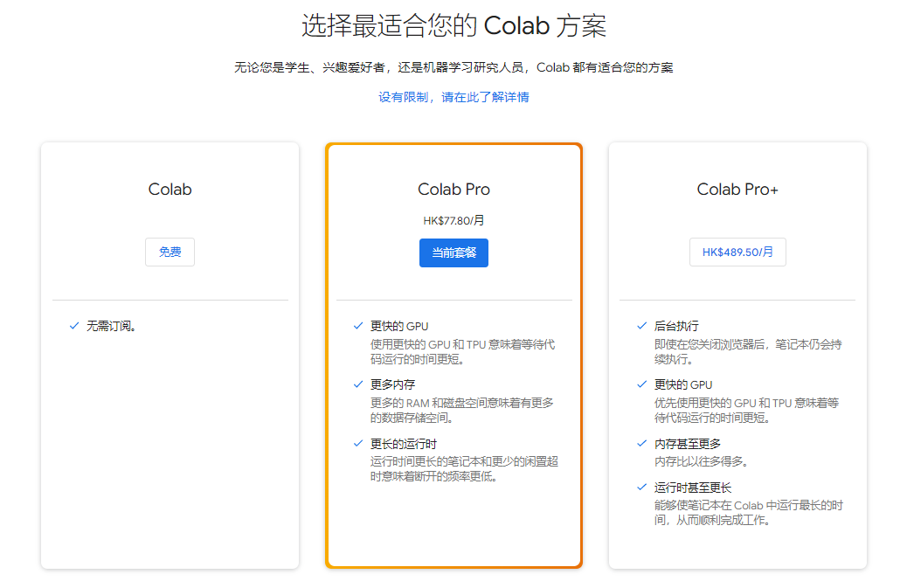Viewport: 900px width, 588px height.
Task: Click the 选择最适合您的 Colab 方案 heading
Action: [x=453, y=26]
